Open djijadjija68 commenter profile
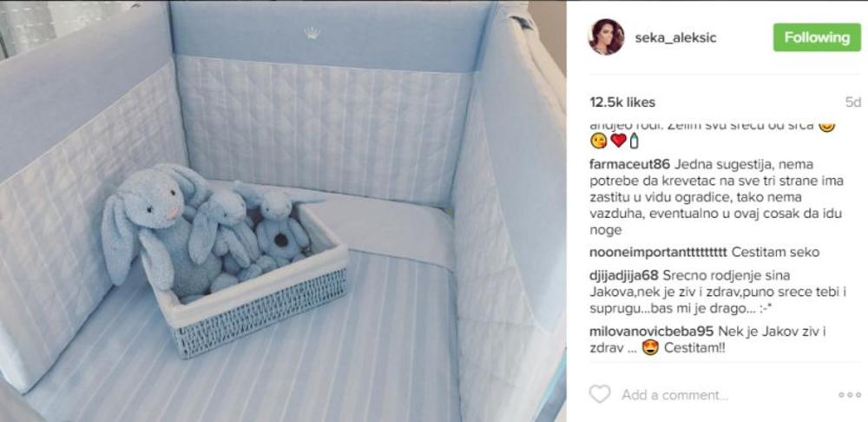Image resolution: width=868 pixels, height=422 pixels. pyautogui.click(x=624, y=275)
